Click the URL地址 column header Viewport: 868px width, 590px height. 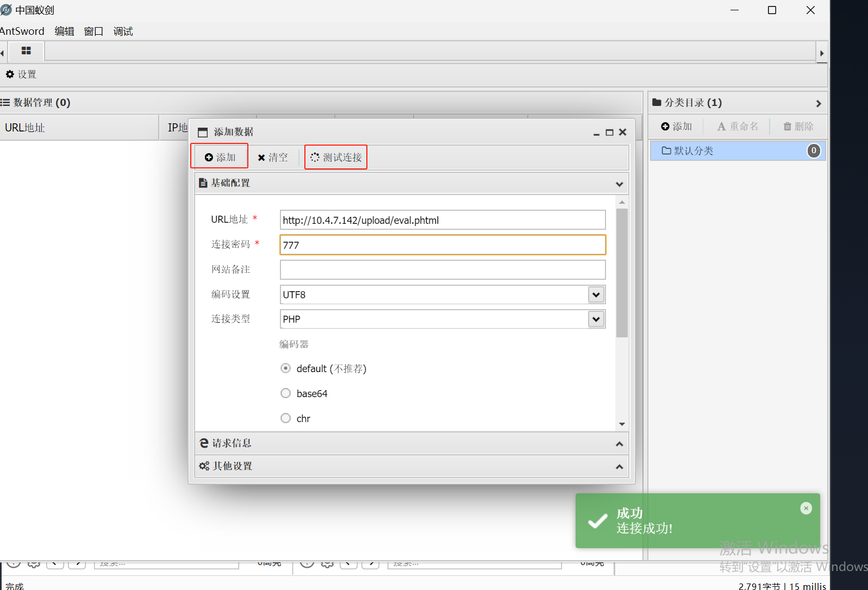79,128
